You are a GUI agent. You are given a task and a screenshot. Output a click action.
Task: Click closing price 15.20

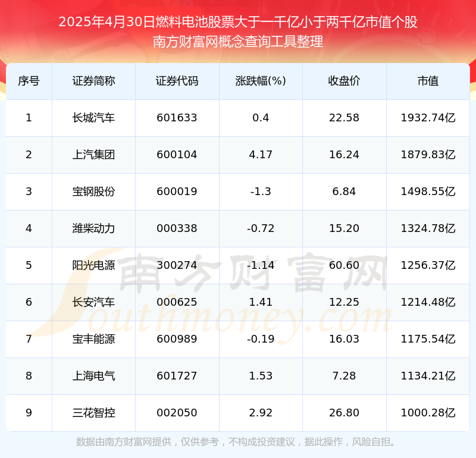[344, 228]
